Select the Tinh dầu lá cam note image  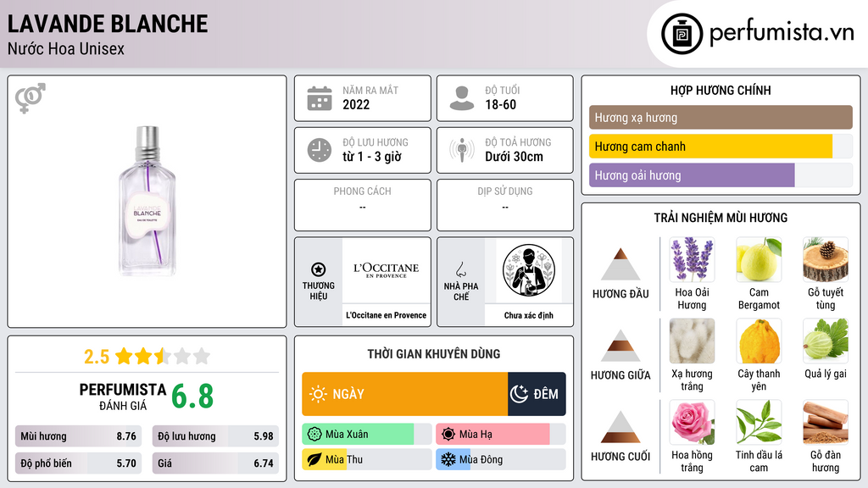[759, 422]
